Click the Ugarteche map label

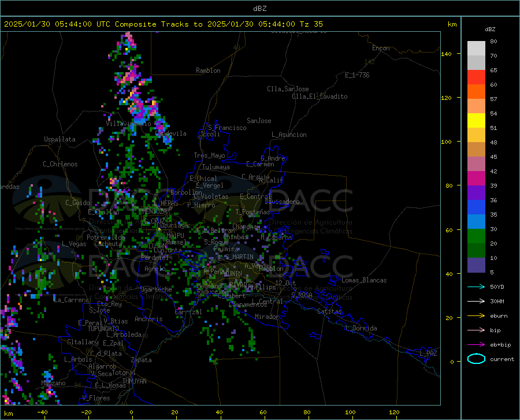(156, 289)
